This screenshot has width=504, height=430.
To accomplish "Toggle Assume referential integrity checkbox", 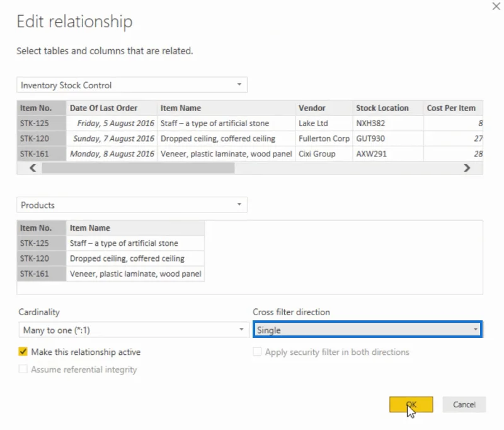I will click(x=23, y=369).
